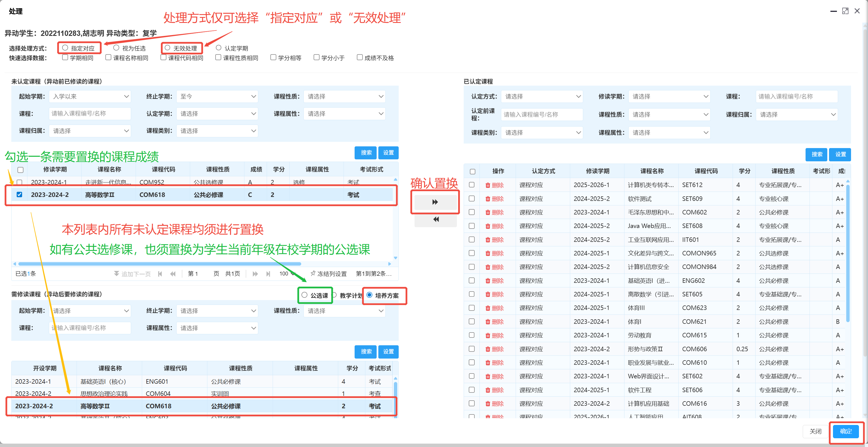Image resolution: width=868 pixels, height=447 pixels.
Task: Go to next page in pagination bar
Action: (x=255, y=274)
